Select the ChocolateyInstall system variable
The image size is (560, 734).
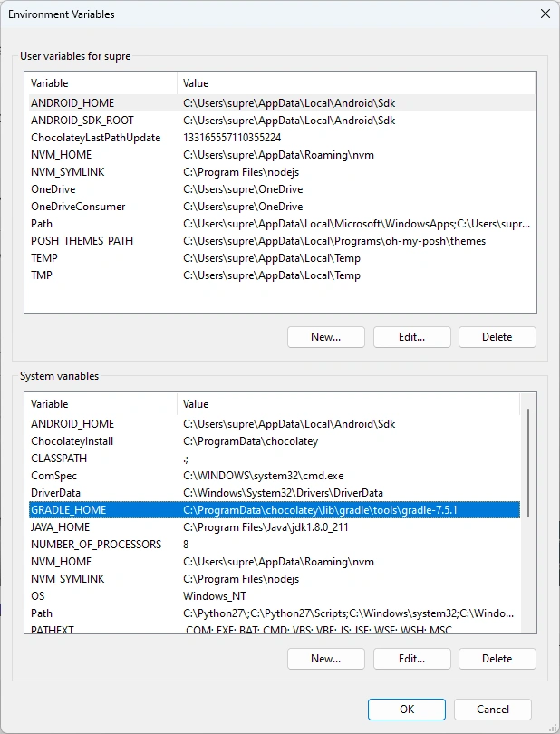click(72, 441)
